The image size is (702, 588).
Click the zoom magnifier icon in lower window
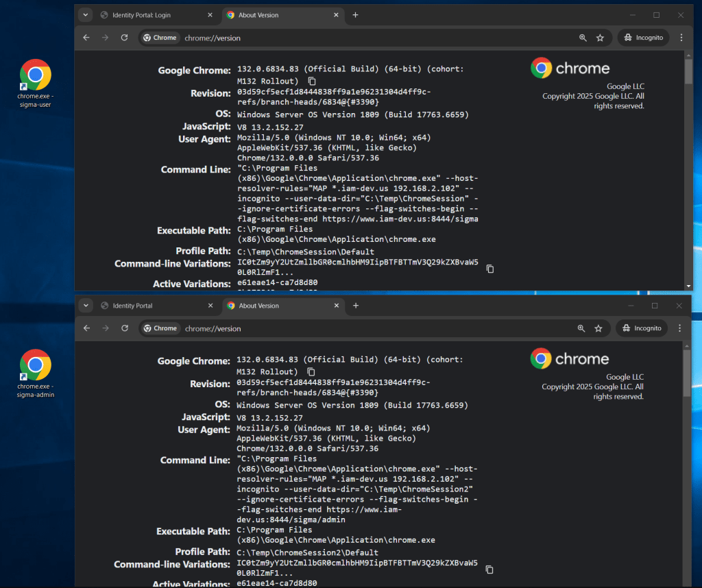[581, 328]
